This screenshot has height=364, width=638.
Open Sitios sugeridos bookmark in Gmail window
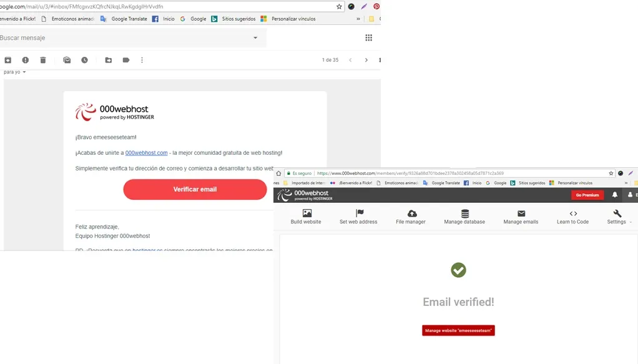point(233,19)
